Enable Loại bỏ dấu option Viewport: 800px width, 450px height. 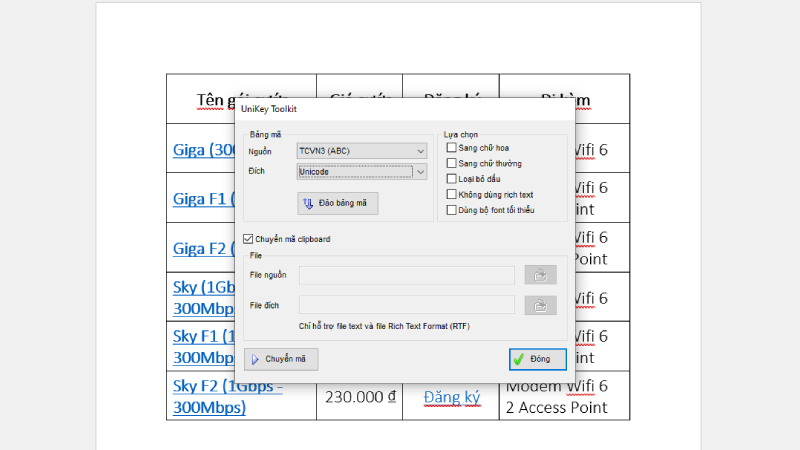click(452, 178)
